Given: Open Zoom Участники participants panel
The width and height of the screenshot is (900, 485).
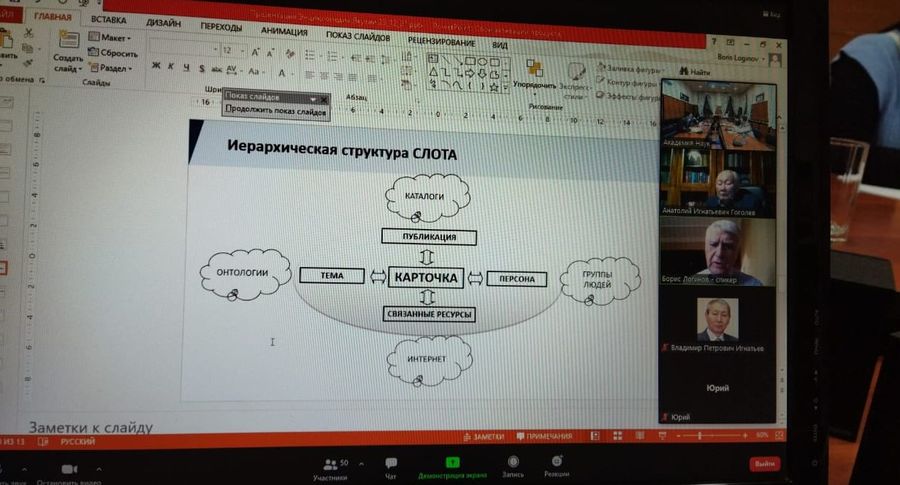Looking at the screenshot, I should (332, 469).
